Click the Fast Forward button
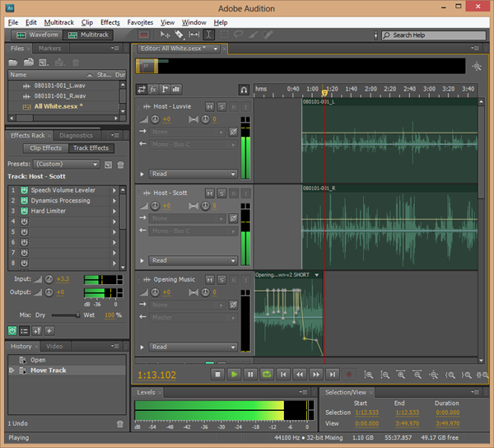The height and width of the screenshot is (448, 494). (316, 374)
